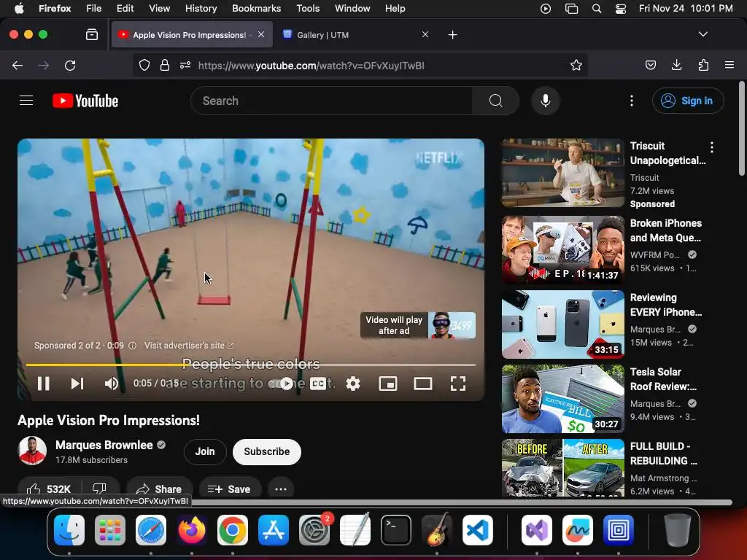747x560 pixels.
Task: Open site permissions icon in address bar
Action: click(x=185, y=65)
